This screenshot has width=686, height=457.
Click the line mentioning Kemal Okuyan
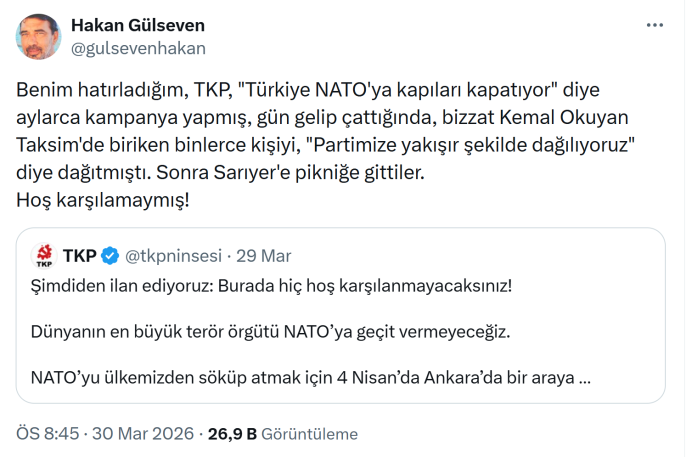[322, 118]
